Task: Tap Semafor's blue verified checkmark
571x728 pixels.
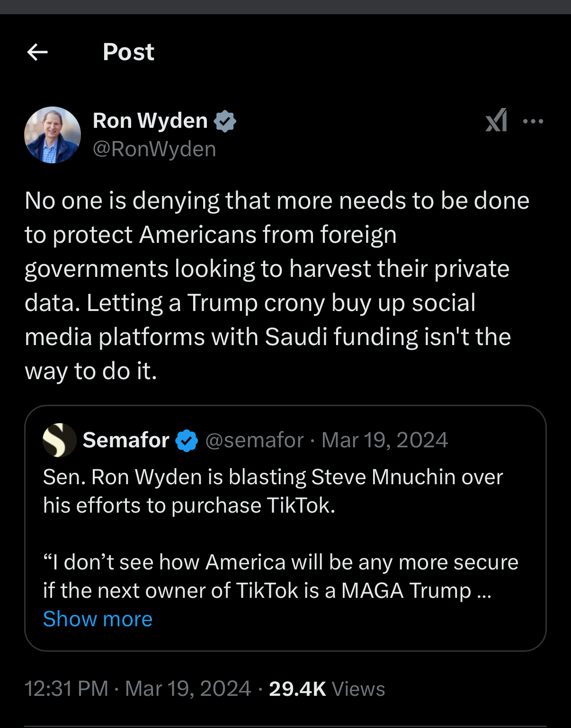Action: tap(187, 441)
